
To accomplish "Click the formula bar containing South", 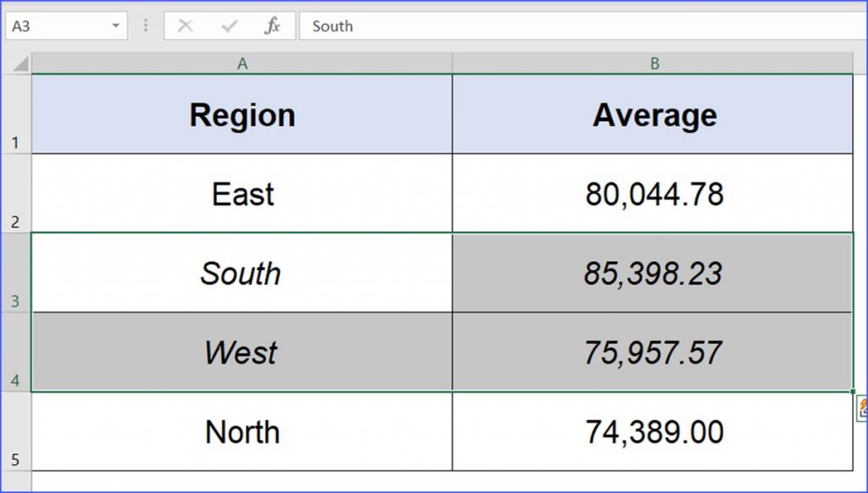I will click(576, 26).
